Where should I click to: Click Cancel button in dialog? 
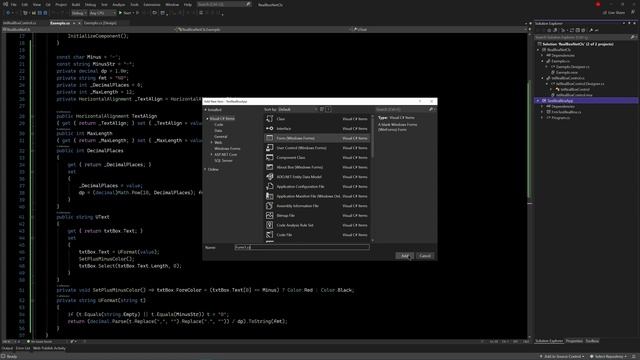(x=425, y=256)
